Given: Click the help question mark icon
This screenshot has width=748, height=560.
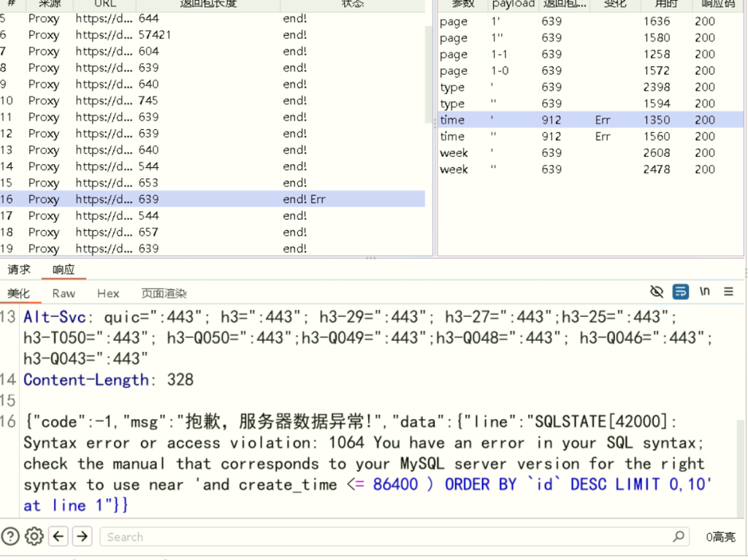Looking at the screenshot, I should (10, 537).
